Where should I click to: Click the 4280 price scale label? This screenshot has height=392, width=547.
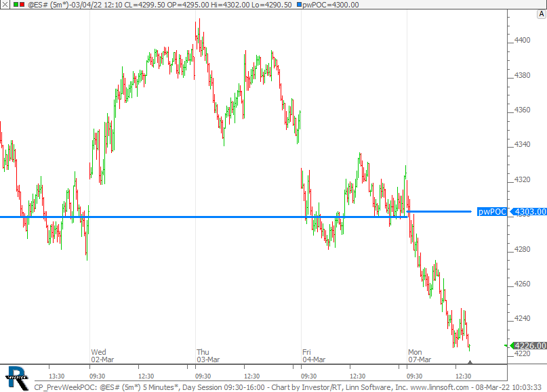522,249
